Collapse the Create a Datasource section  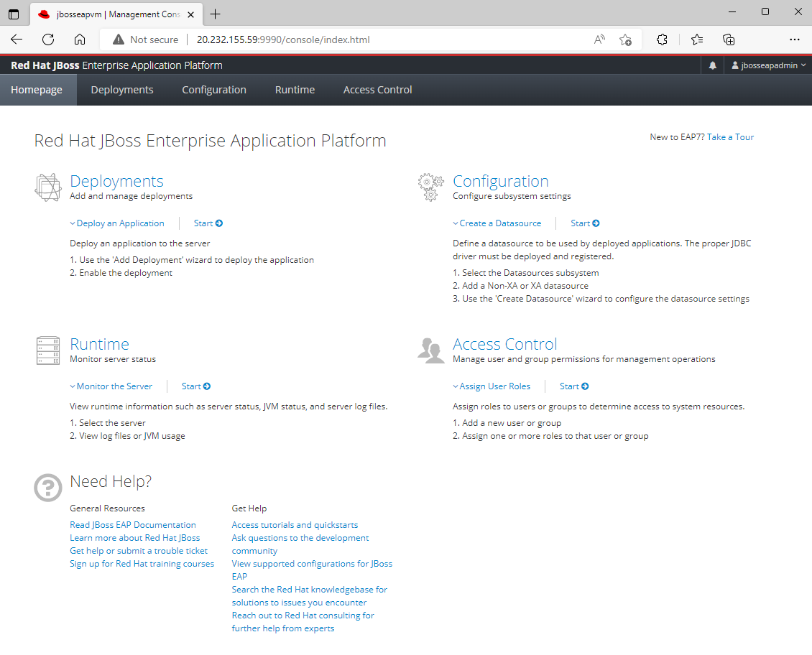coord(497,223)
